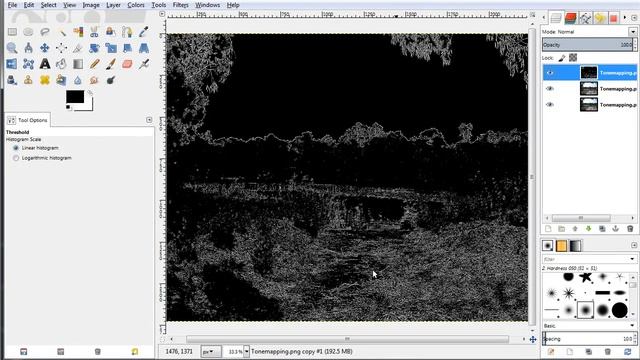640x360 pixels.
Task: Open the px units dropdown
Action: (x=211, y=351)
